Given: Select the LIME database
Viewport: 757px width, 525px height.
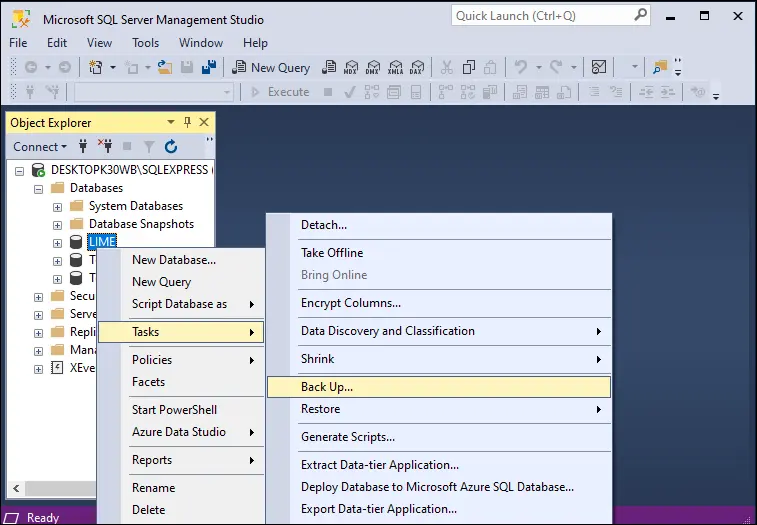Looking at the screenshot, I should [102, 241].
